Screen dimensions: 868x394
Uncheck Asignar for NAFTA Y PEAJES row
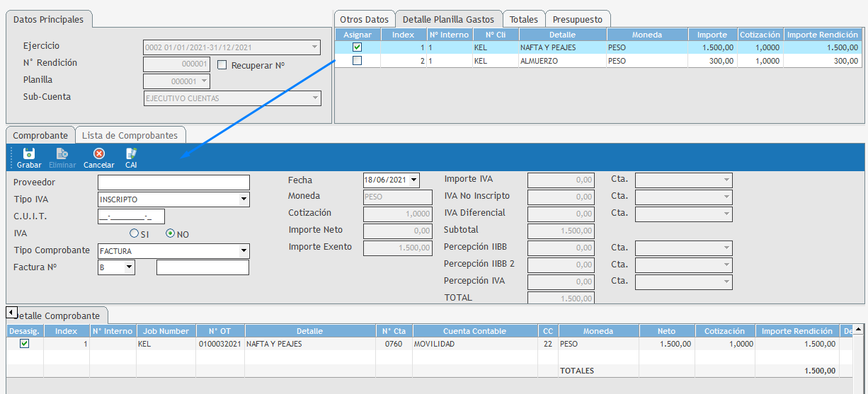tap(357, 47)
